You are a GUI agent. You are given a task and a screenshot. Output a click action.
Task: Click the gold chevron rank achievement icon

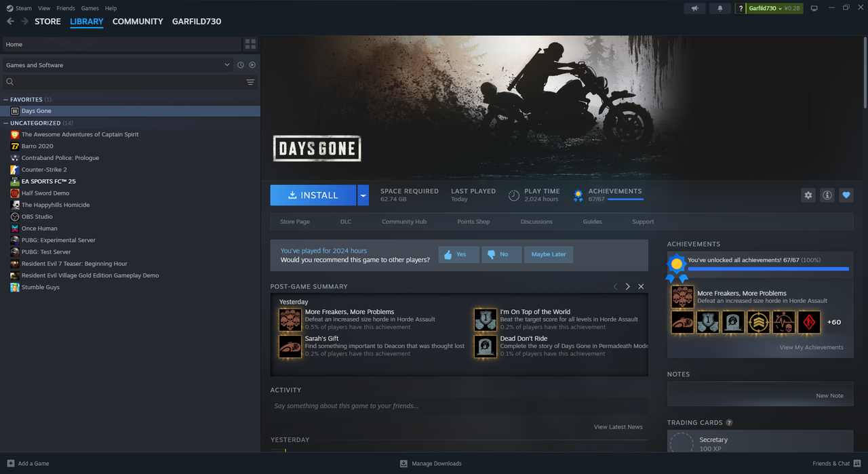tap(759, 322)
